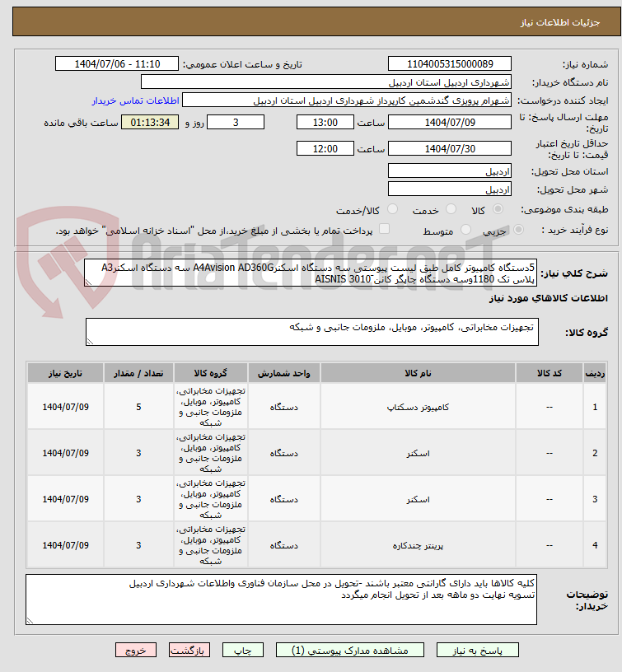Image resolution: width=622 pixels, height=672 pixels.
Task: Click the پرینتر چندکاره item name cell
Action: tap(418, 545)
